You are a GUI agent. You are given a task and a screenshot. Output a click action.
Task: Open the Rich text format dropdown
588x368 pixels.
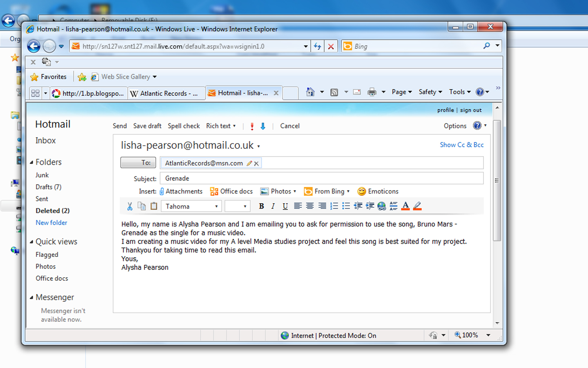coord(221,126)
